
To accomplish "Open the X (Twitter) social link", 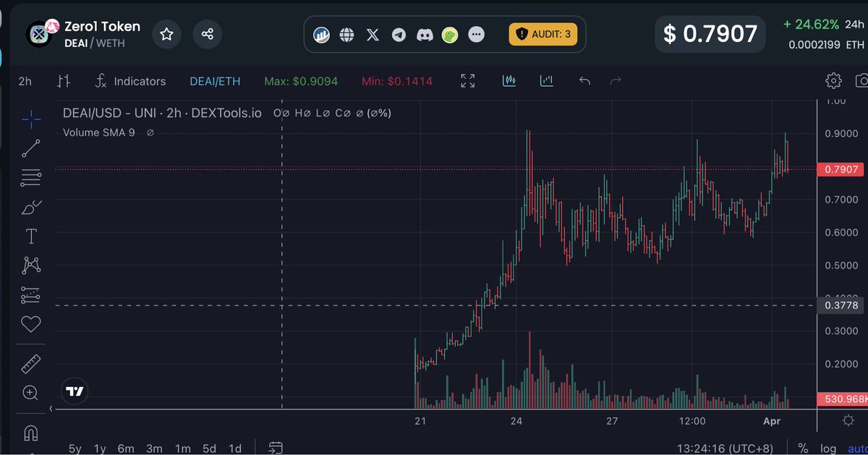I will point(373,34).
